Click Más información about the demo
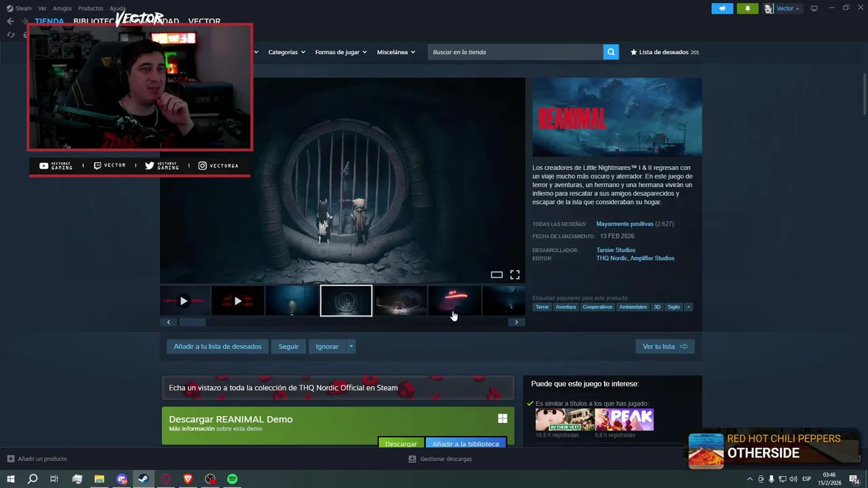The image size is (868, 488). [x=192, y=428]
